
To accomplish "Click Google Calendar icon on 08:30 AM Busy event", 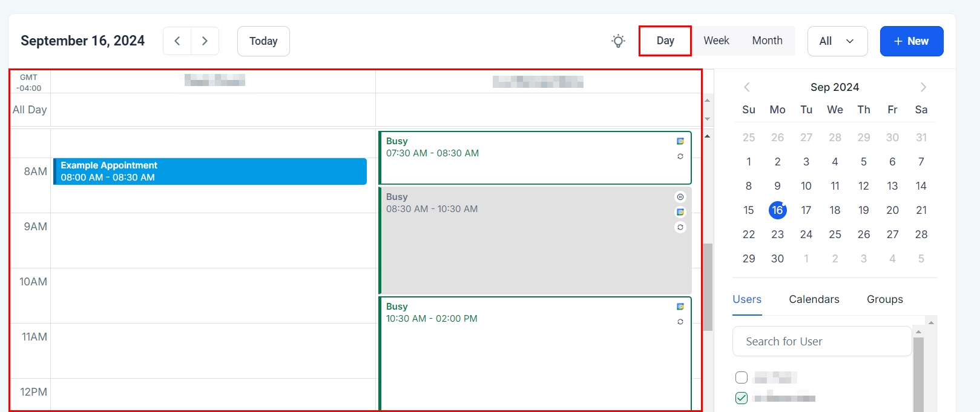I will coord(680,212).
